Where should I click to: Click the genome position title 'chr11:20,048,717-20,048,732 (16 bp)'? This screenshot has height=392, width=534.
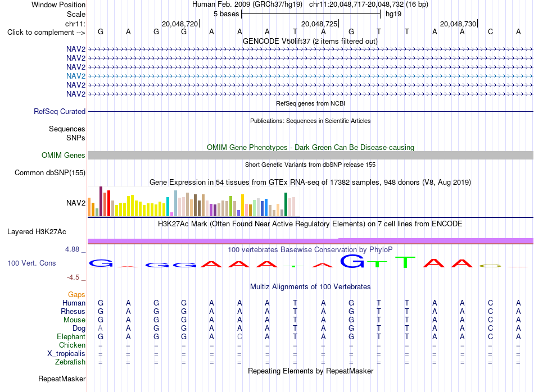click(369, 4)
